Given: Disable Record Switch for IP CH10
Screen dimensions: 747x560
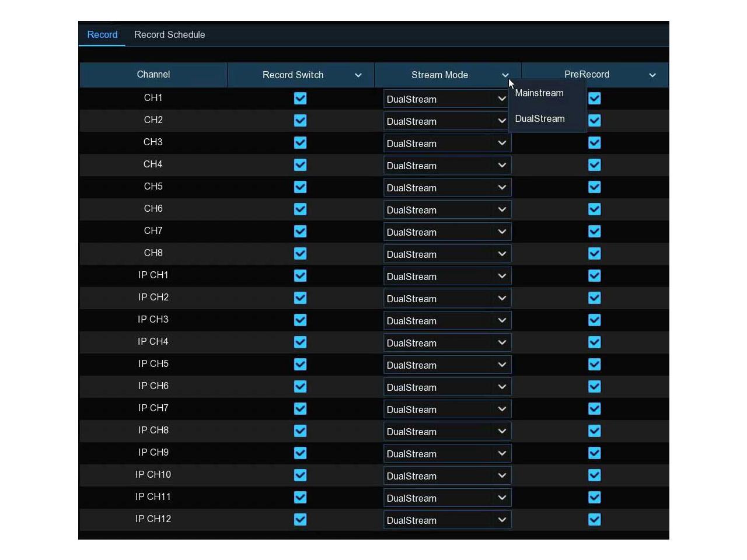Looking at the screenshot, I should (300, 475).
